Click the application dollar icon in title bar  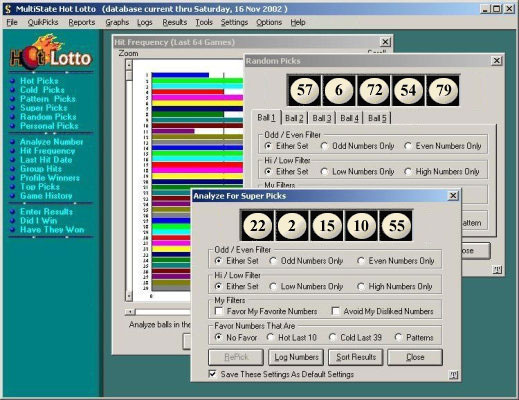[8, 9]
